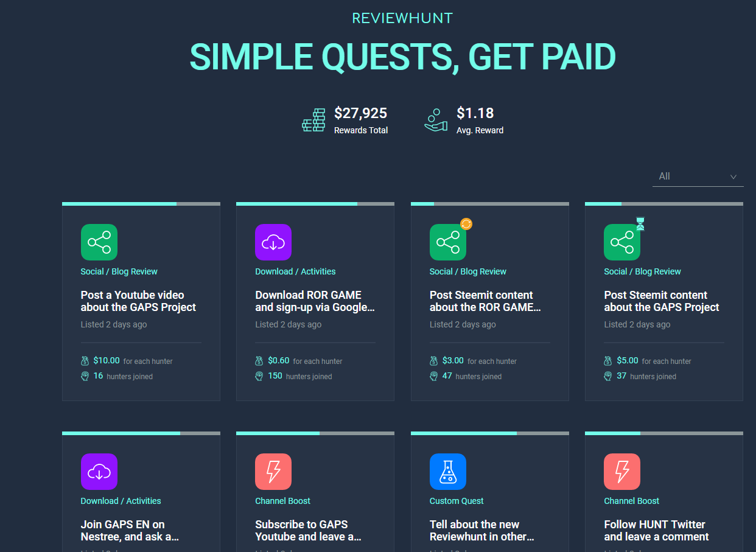This screenshot has height=552, width=756.
Task: Expand the filter using the chevron arrow
Action: tap(733, 177)
